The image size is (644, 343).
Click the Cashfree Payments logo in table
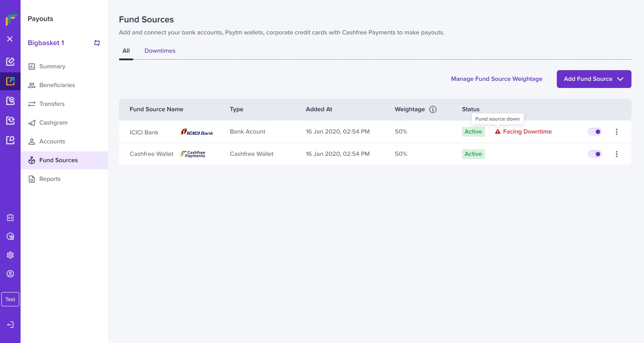click(193, 154)
